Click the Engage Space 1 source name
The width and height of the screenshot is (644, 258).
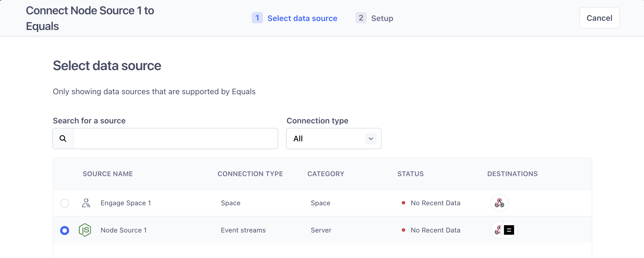click(x=126, y=203)
